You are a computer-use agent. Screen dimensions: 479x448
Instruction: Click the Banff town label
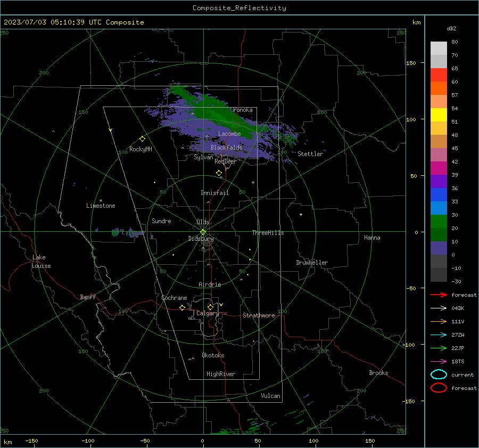pos(88,297)
